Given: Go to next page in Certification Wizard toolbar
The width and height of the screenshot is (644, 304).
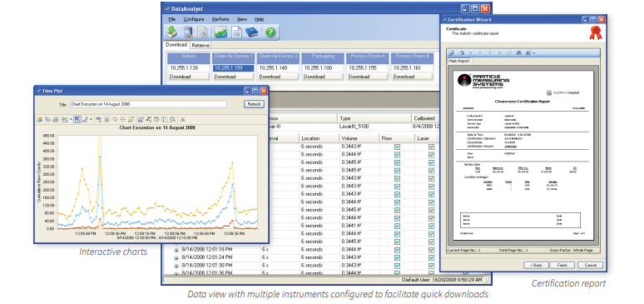Looking at the screenshot, I should (x=490, y=52).
